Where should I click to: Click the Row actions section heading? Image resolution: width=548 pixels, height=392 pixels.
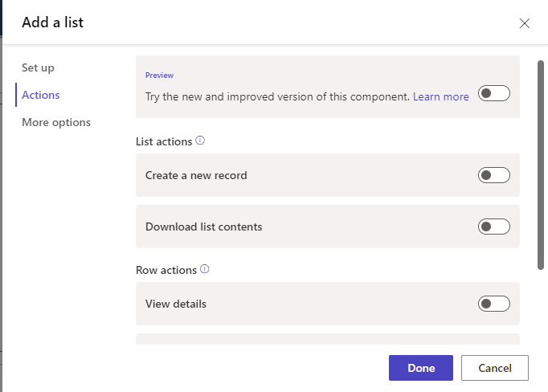[166, 270]
